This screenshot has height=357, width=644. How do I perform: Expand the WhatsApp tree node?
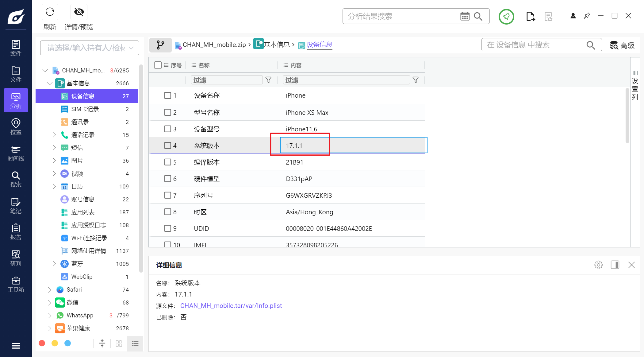click(x=49, y=315)
